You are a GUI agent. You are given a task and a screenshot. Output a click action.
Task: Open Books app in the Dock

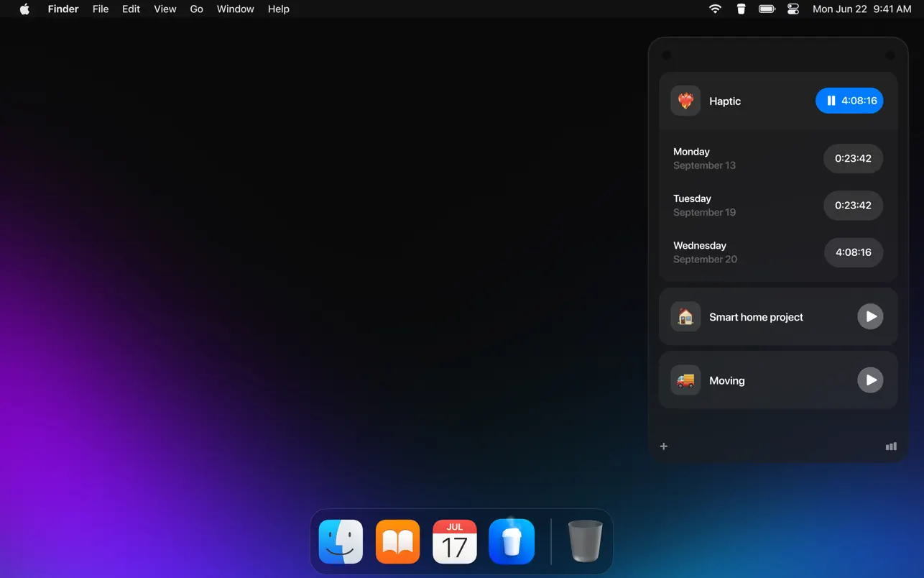point(397,541)
